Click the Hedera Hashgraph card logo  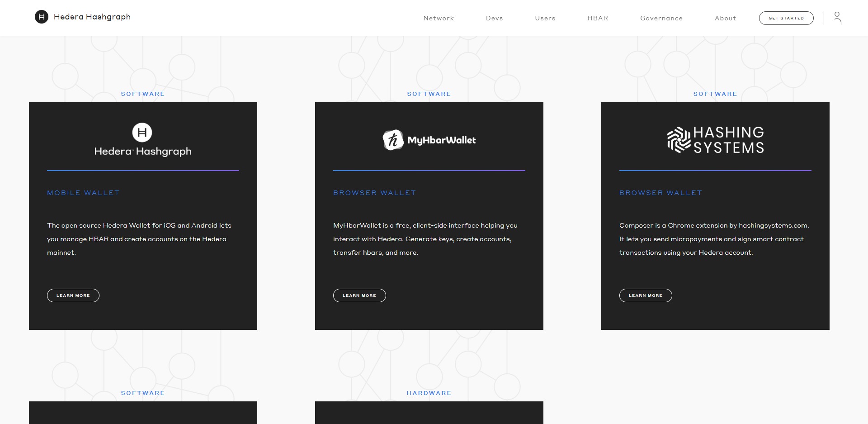(143, 140)
